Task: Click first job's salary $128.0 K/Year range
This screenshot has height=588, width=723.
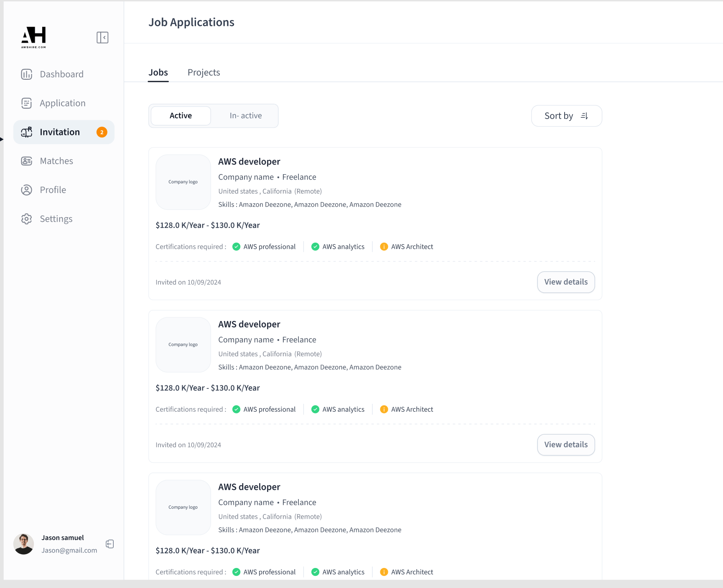Action: pyautogui.click(x=208, y=226)
